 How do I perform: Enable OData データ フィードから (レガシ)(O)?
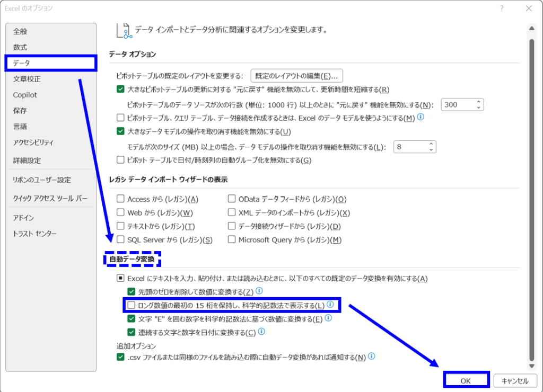click(x=232, y=199)
